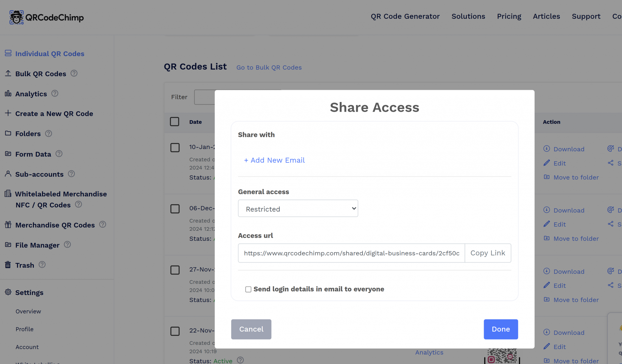The height and width of the screenshot is (364, 622).
Task: Select the Articles navigation item
Action: click(x=546, y=16)
